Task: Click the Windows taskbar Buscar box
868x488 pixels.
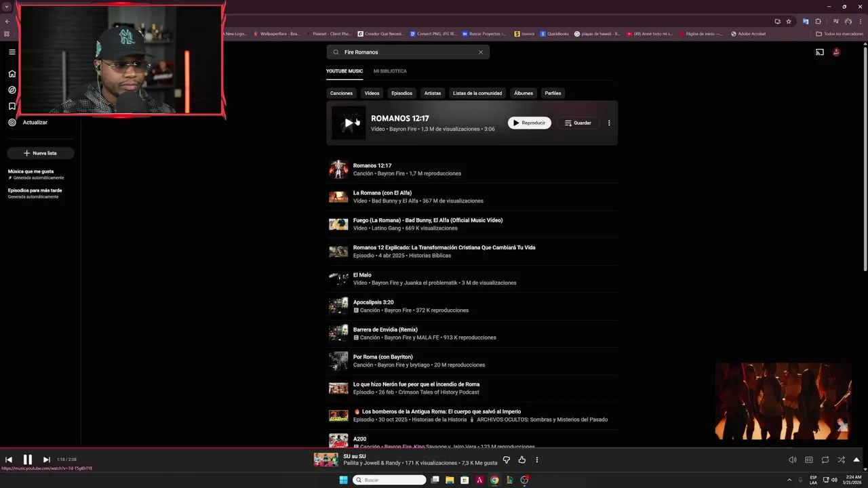Action: coord(390,480)
